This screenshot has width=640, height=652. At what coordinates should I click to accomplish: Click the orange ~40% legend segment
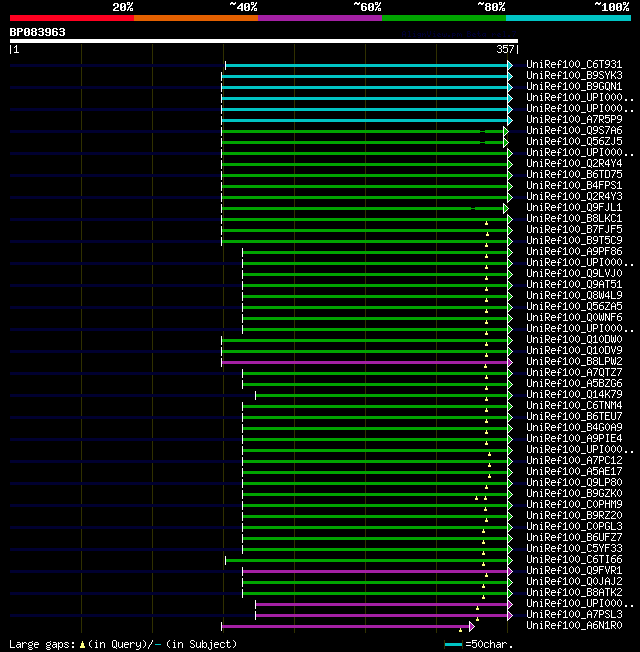[x=195, y=18]
